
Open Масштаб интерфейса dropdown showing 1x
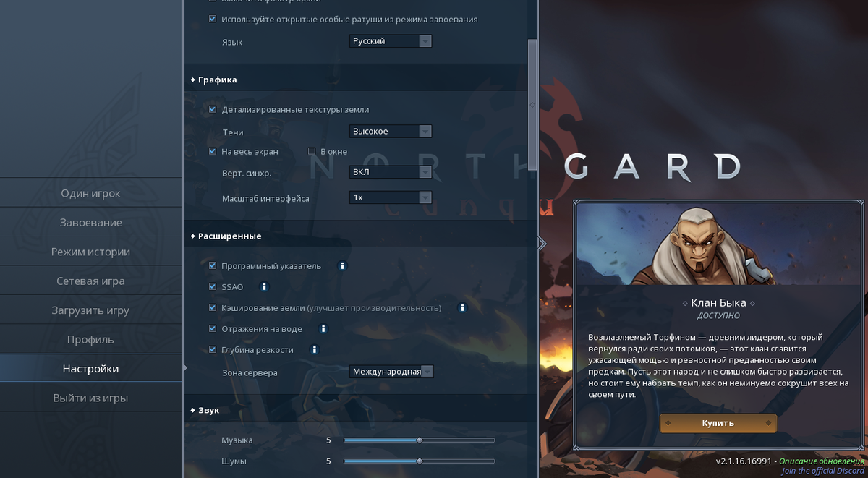pos(391,197)
